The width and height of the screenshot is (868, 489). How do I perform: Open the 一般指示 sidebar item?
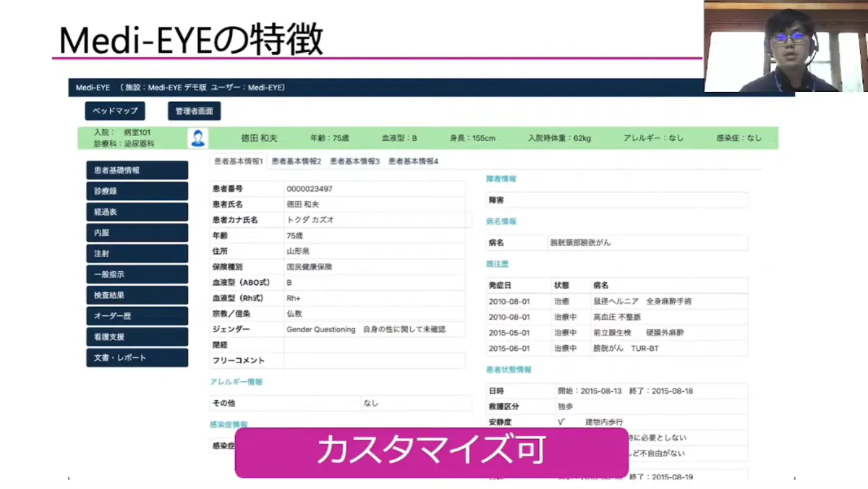(137, 274)
